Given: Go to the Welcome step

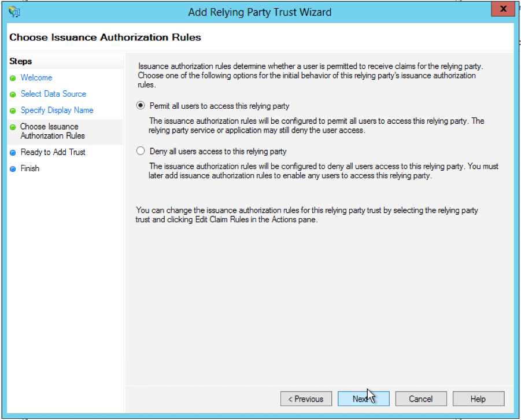Looking at the screenshot, I should 36,78.
